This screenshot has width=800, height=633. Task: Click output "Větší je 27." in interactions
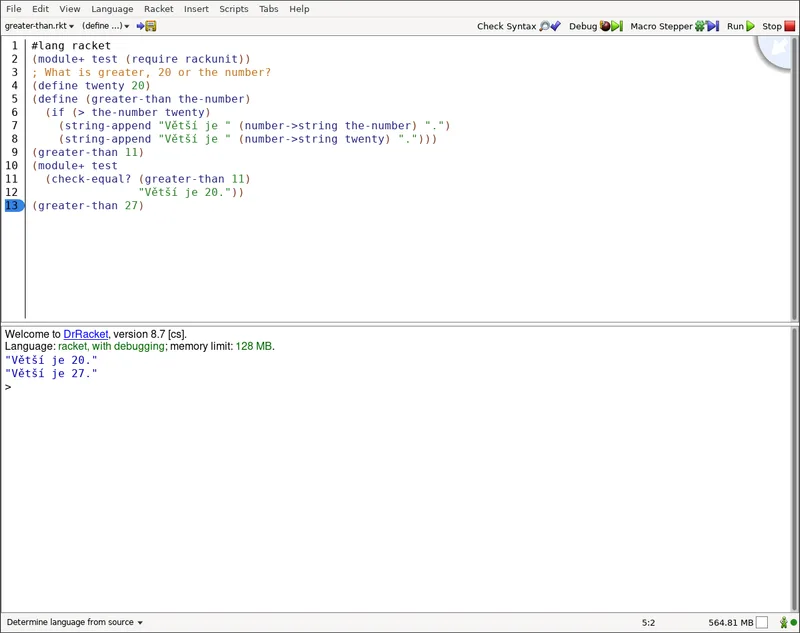click(51, 373)
